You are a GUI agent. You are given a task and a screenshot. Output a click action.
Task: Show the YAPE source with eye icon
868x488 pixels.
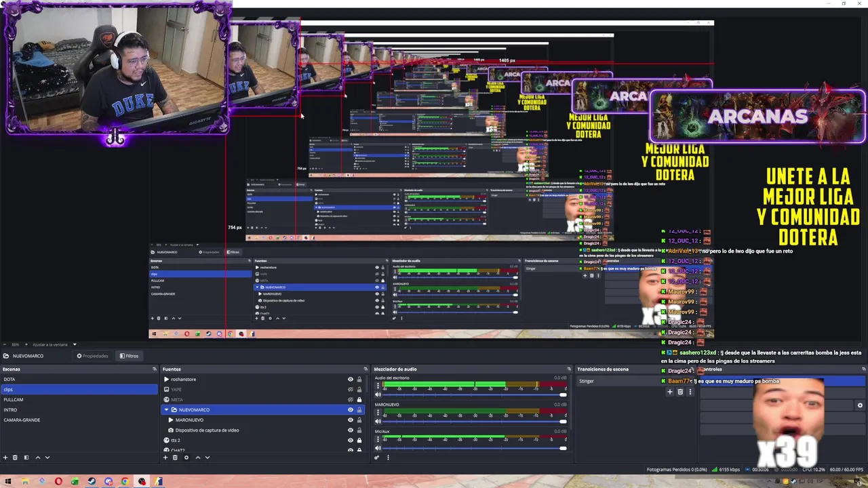coord(351,390)
